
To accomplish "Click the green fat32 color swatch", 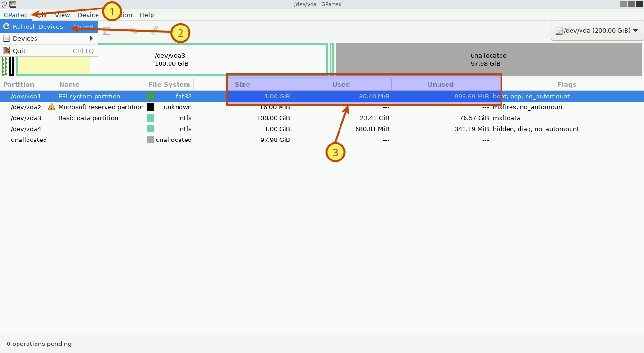I will point(151,96).
